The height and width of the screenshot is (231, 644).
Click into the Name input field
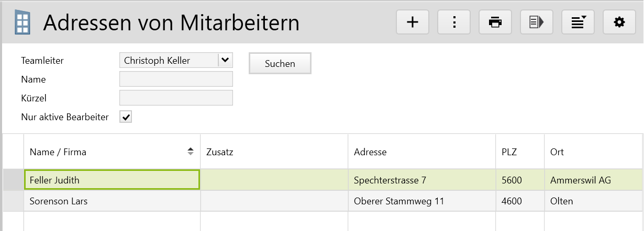point(176,79)
